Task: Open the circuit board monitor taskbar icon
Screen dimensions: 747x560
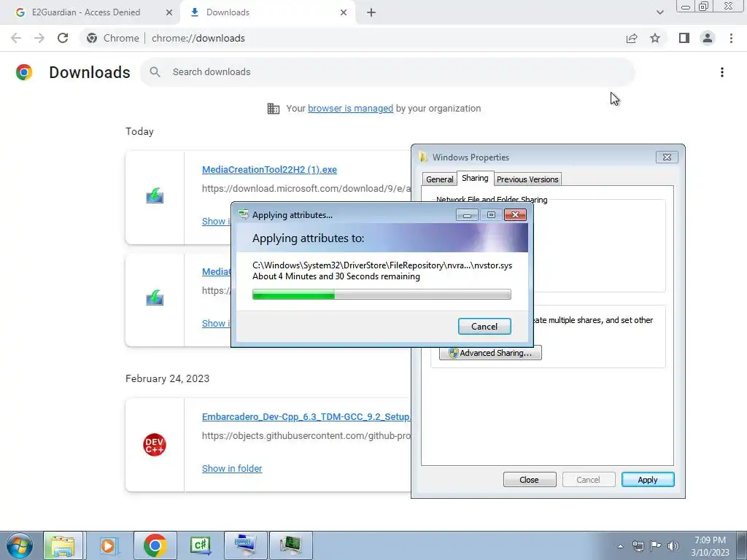Action: (x=291, y=545)
